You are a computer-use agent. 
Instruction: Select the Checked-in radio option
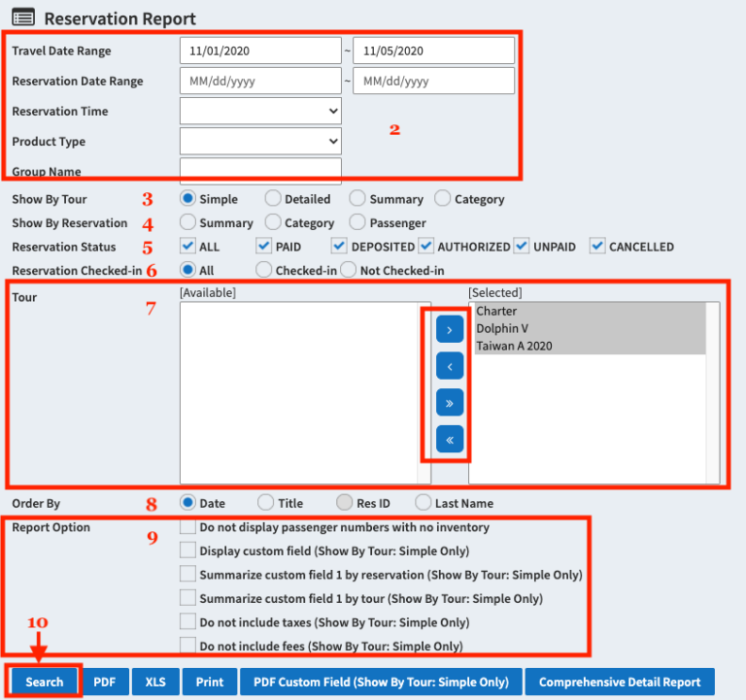pos(264,270)
